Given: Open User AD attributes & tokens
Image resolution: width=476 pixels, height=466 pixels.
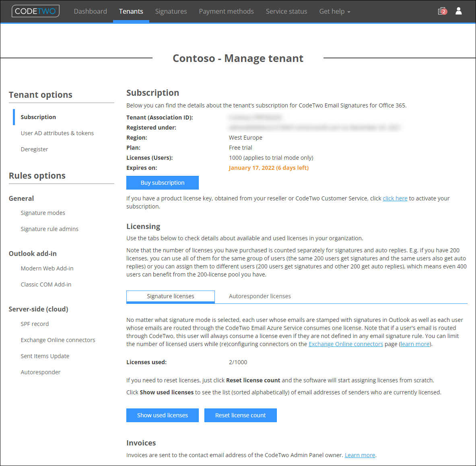Looking at the screenshot, I should pos(57,133).
